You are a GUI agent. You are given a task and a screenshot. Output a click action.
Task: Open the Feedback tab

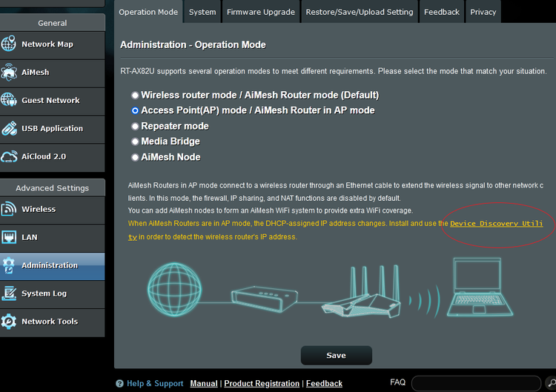[442, 12]
